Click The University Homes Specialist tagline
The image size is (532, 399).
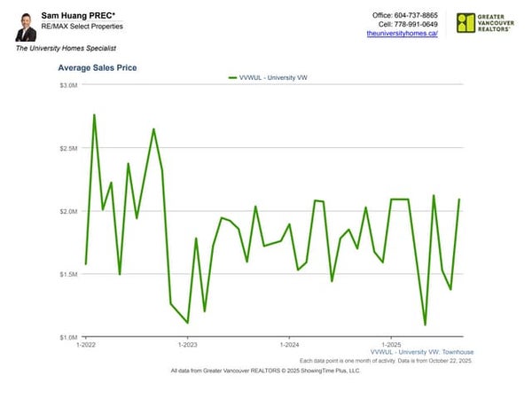tap(66, 48)
